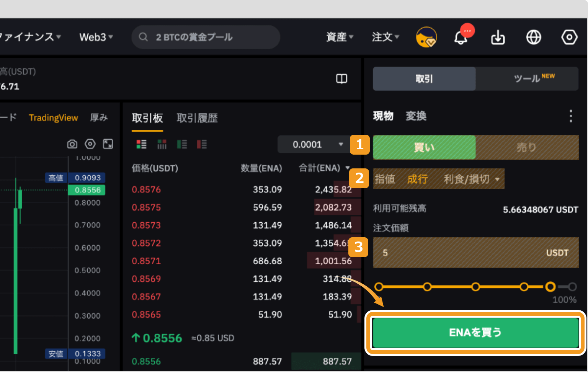Open the user profile avatar
588x372 pixels.
(x=426, y=37)
